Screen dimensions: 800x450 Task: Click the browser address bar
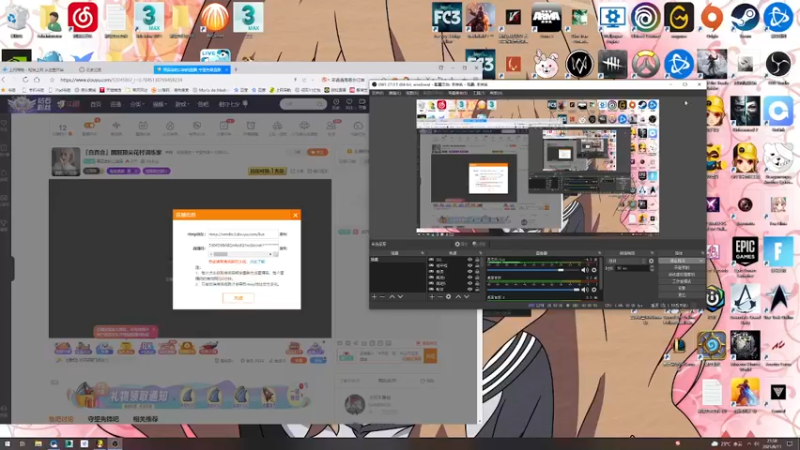[x=173, y=80]
